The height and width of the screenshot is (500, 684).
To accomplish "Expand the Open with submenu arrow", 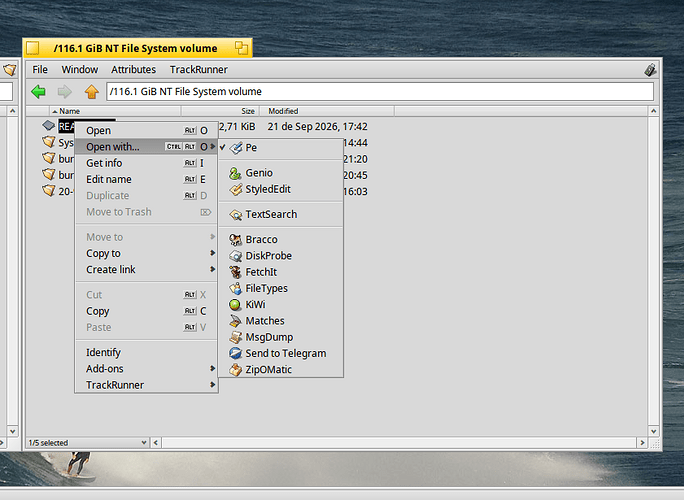I will [x=212, y=147].
